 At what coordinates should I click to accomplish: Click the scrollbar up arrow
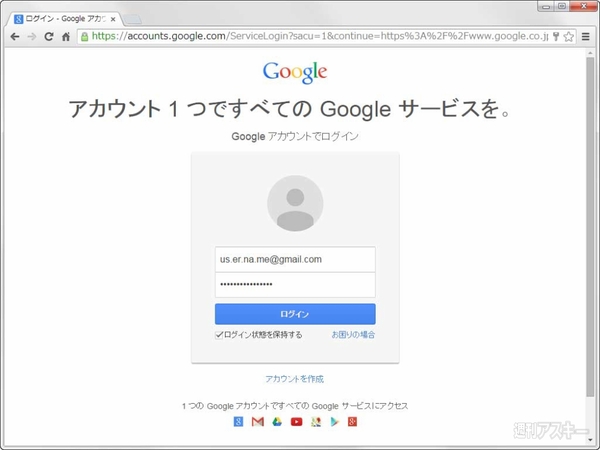point(590,54)
